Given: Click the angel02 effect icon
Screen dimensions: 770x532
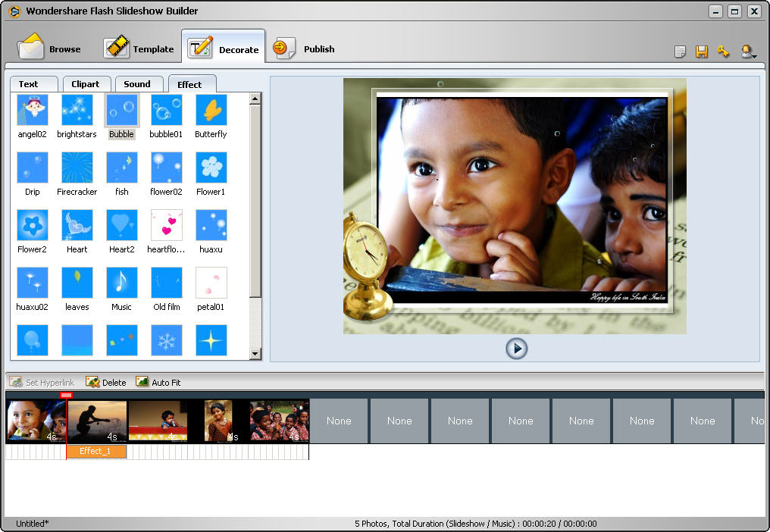Looking at the screenshot, I should [x=32, y=111].
